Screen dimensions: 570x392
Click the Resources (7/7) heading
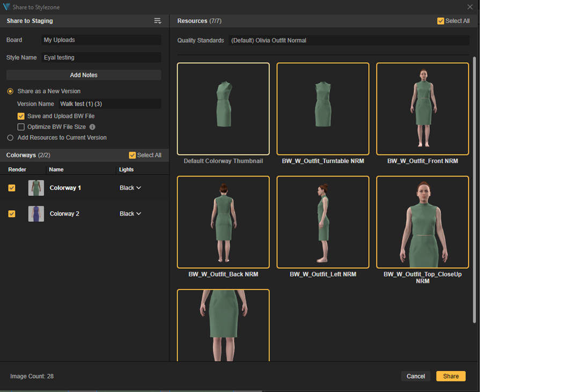(x=199, y=21)
